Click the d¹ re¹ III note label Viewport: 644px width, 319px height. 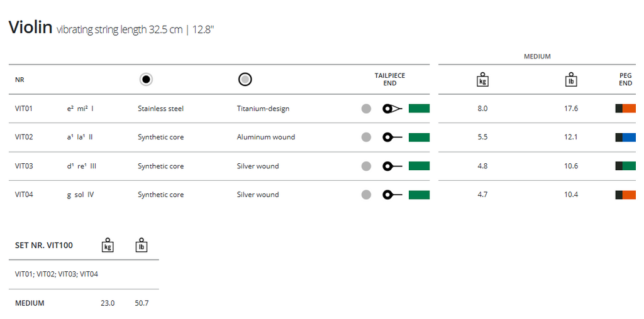[x=81, y=166]
